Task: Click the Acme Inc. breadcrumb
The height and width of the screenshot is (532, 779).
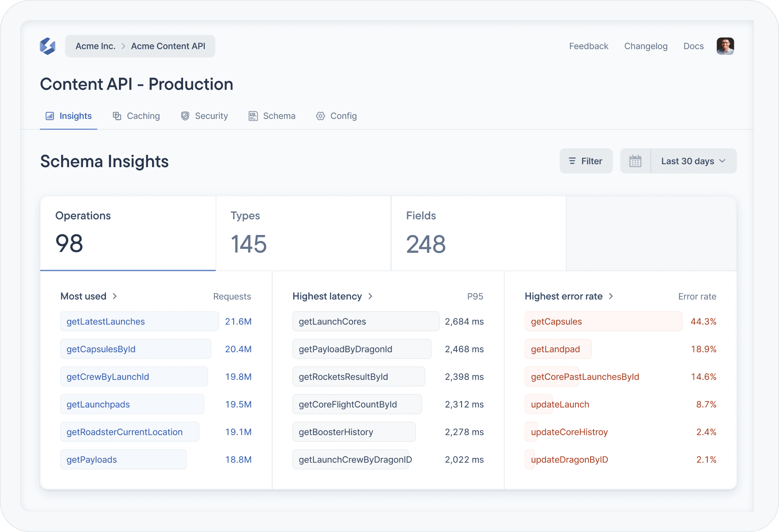Action: [x=95, y=46]
